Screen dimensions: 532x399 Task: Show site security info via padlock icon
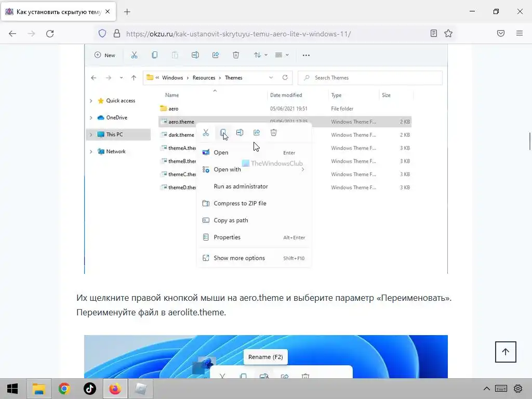pyautogui.click(x=117, y=33)
